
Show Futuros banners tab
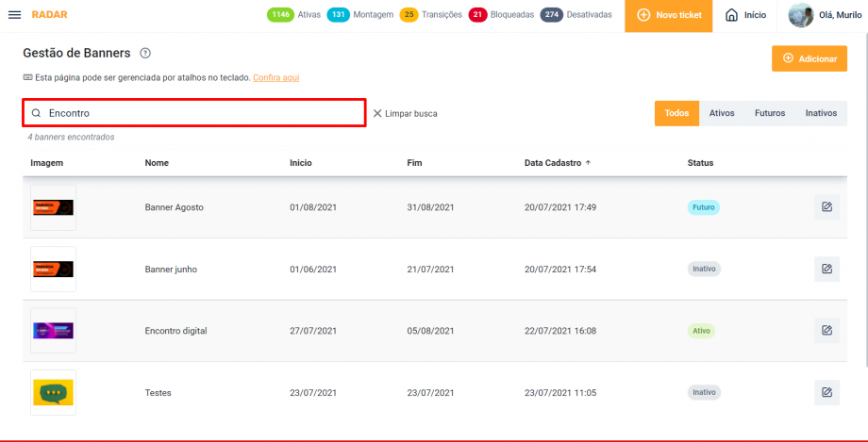(x=769, y=113)
